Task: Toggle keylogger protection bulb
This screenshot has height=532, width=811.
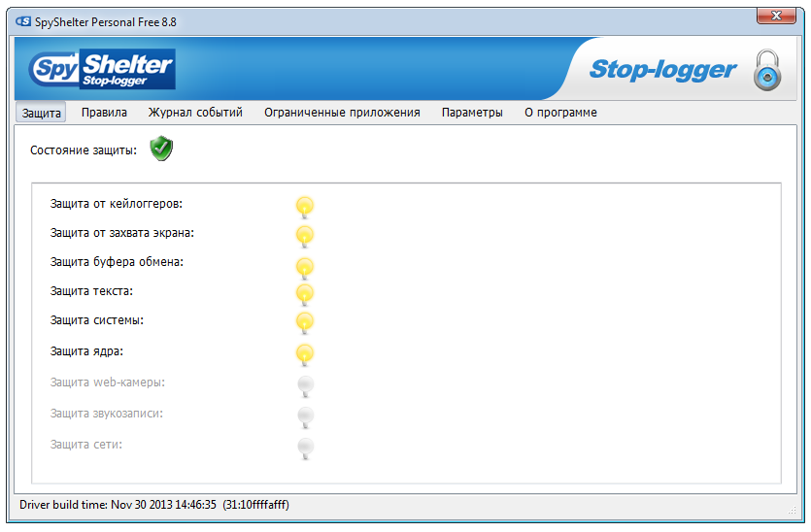Action: tap(305, 207)
